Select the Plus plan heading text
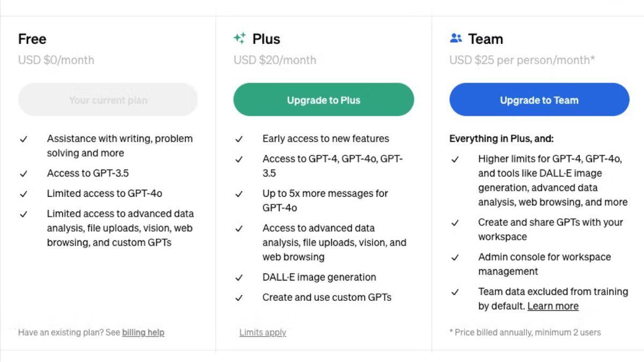Viewport: 644px width, 362px height. click(266, 39)
